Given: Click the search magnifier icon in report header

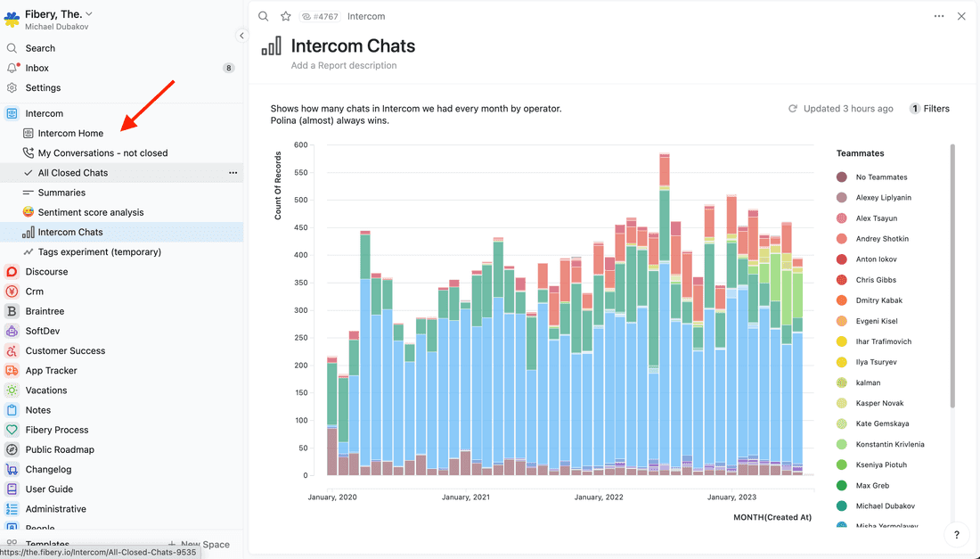Looking at the screenshot, I should [263, 16].
